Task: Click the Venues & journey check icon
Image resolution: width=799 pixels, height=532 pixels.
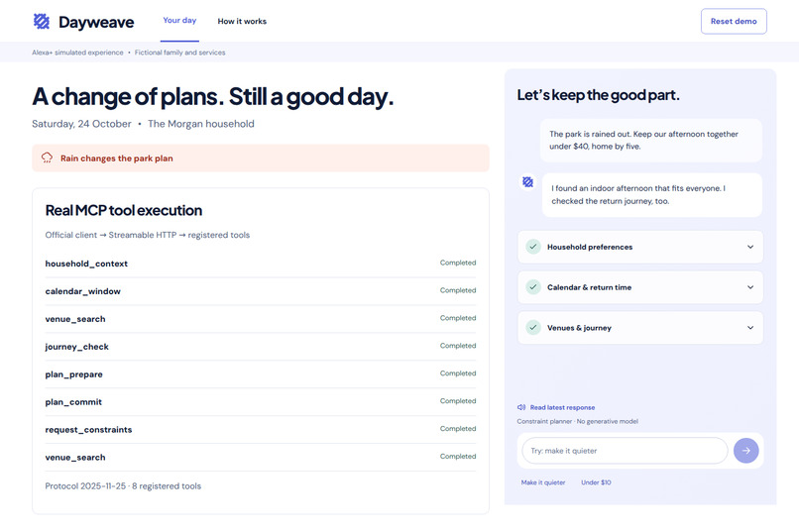Action: click(x=533, y=327)
